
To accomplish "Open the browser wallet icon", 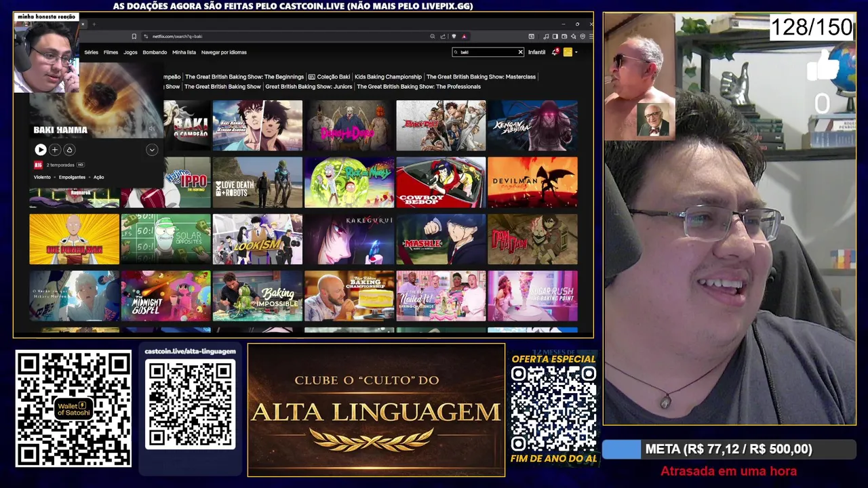I will (x=564, y=37).
